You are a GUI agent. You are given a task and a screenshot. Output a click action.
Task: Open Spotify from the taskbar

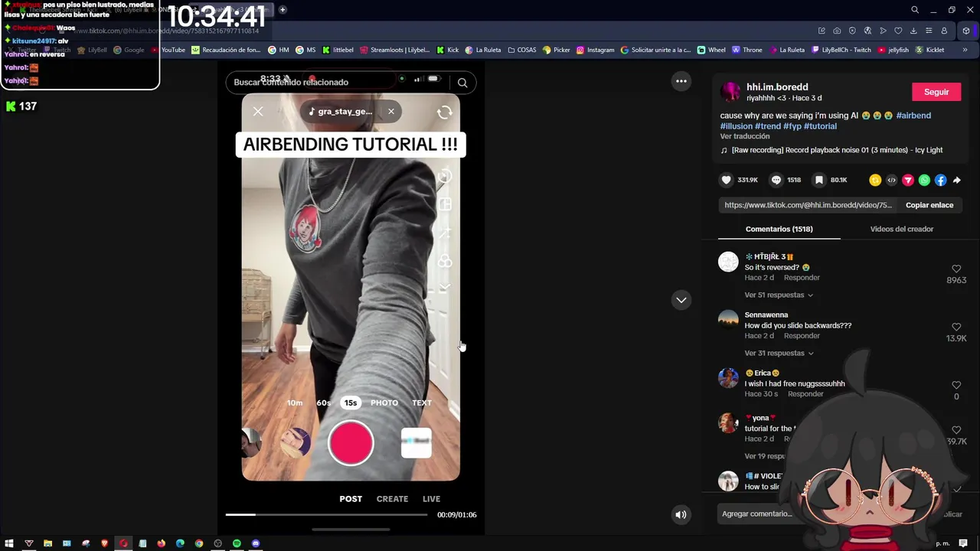pyautogui.click(x=237, y=543)
